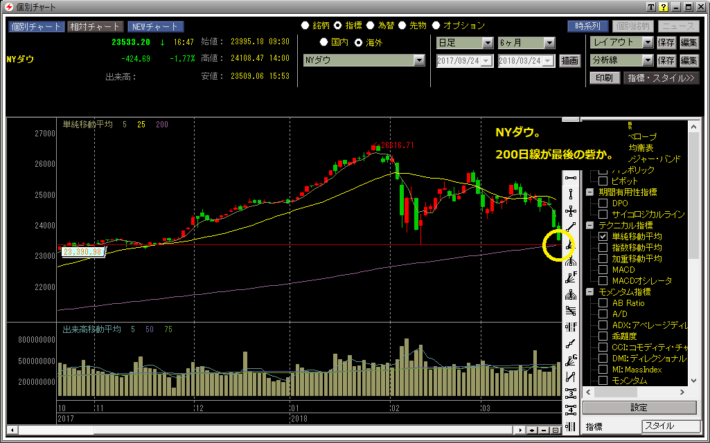Check the ピボット checkbox

(603, 181)
